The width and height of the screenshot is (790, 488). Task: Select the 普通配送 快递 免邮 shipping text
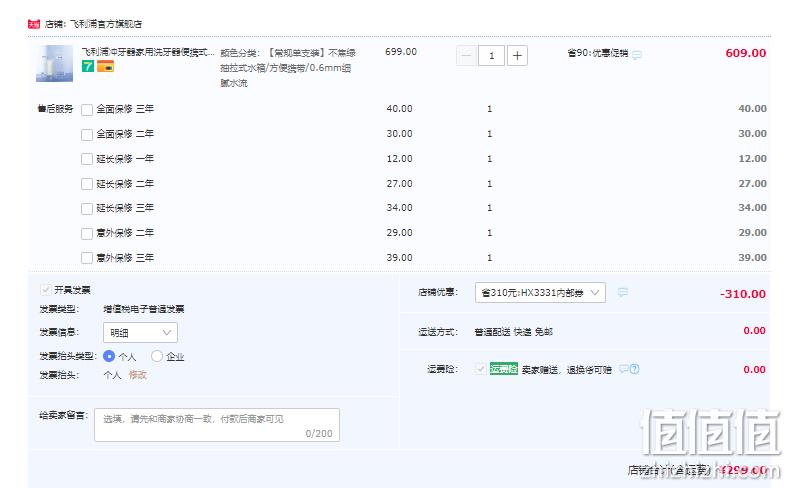click(x=513, y=332)
